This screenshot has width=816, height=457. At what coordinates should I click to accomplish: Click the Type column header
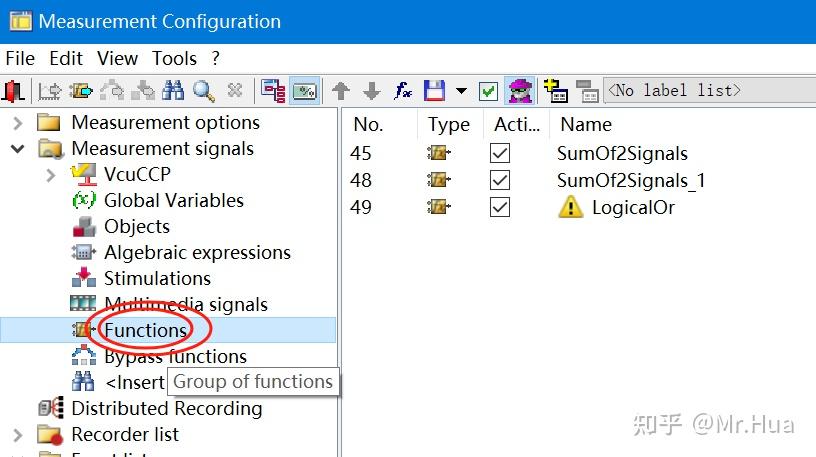tap(448, 125)
